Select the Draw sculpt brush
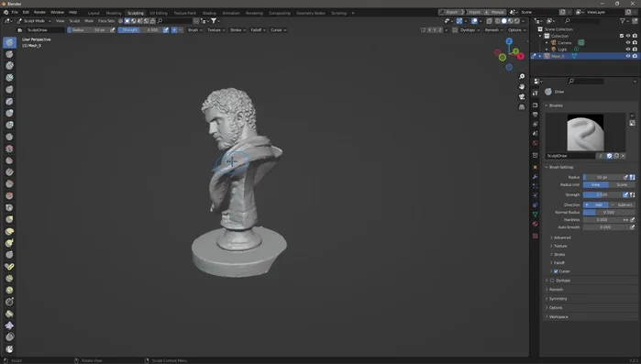Viewport: 641px width, 364px height. (x=9, y=42)
